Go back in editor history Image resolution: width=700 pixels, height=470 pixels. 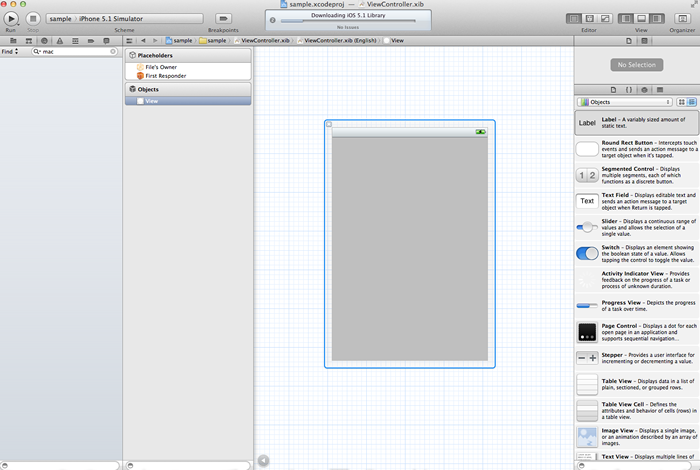(143, 41)
